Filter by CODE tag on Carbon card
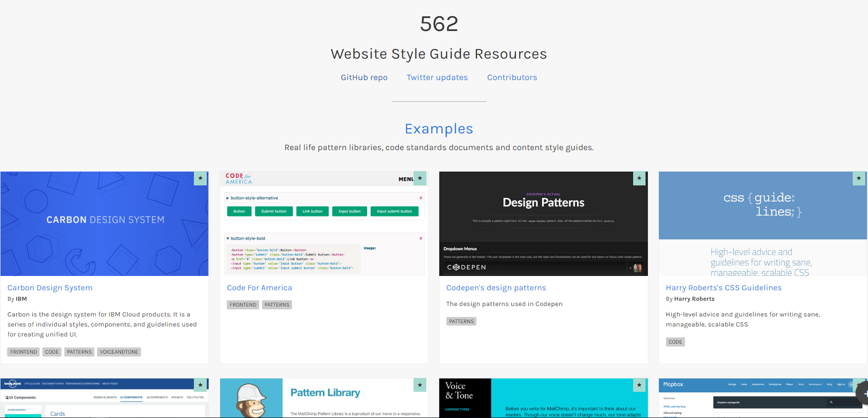The height and width of the screenshot is (418, 868). pyautogui.click(x=52, y=352)
